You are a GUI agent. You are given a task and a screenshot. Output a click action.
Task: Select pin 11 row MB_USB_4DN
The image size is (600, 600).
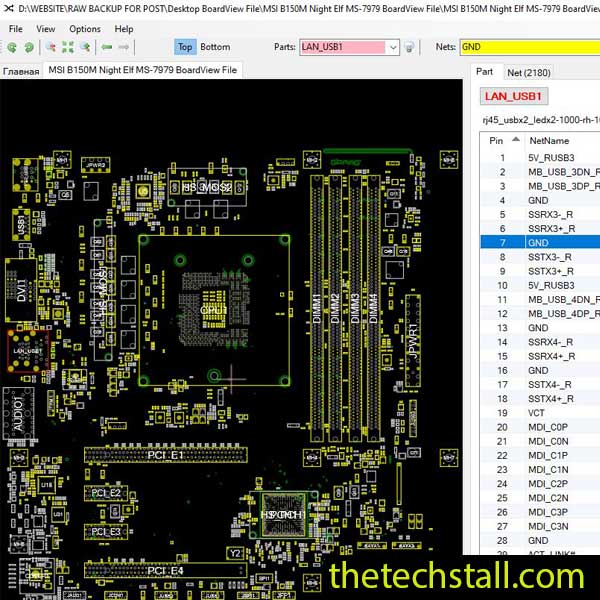tap(540, 299)
